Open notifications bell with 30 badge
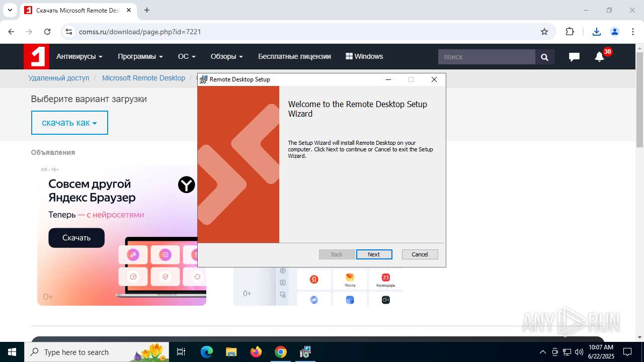Image resolution: width=644 pixels, height=362 pixels. (x=600, y=56)
